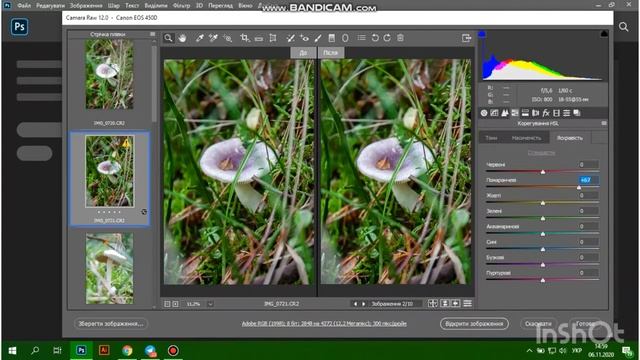The image size is (640, 360).
Task: Select the IMG_0720.CR2 thumbnail in filmstrip
Action: (x=109, y=74)
